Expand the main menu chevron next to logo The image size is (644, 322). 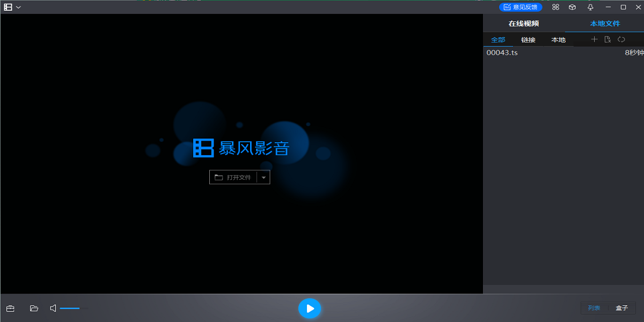[x=19, y=7]
